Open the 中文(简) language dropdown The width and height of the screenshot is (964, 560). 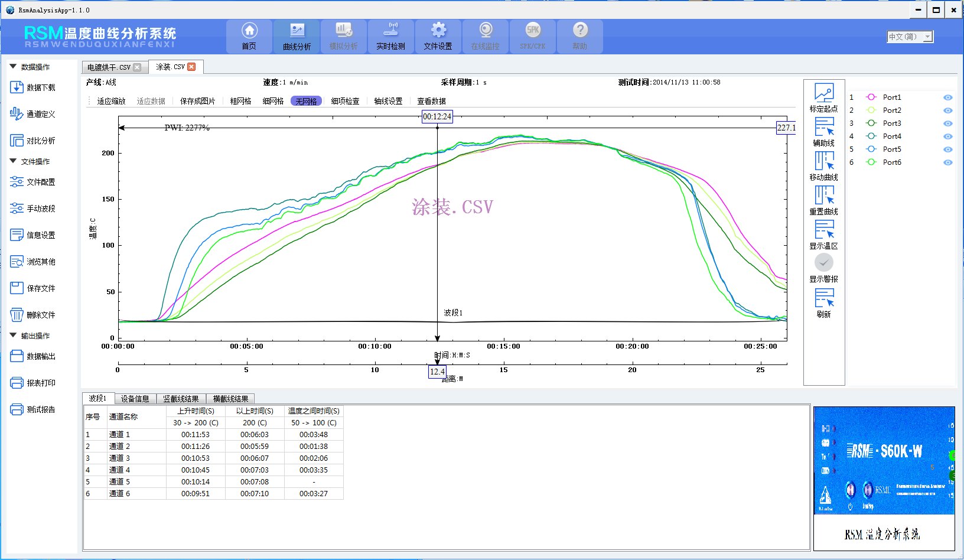(910, 37)
